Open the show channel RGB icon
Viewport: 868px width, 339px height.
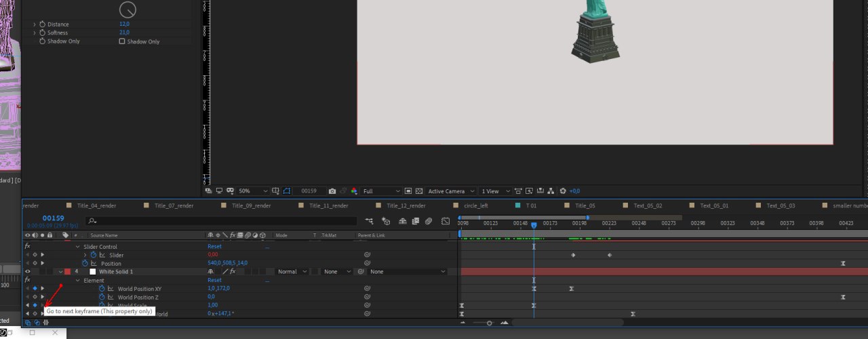(x=354, y=191)
